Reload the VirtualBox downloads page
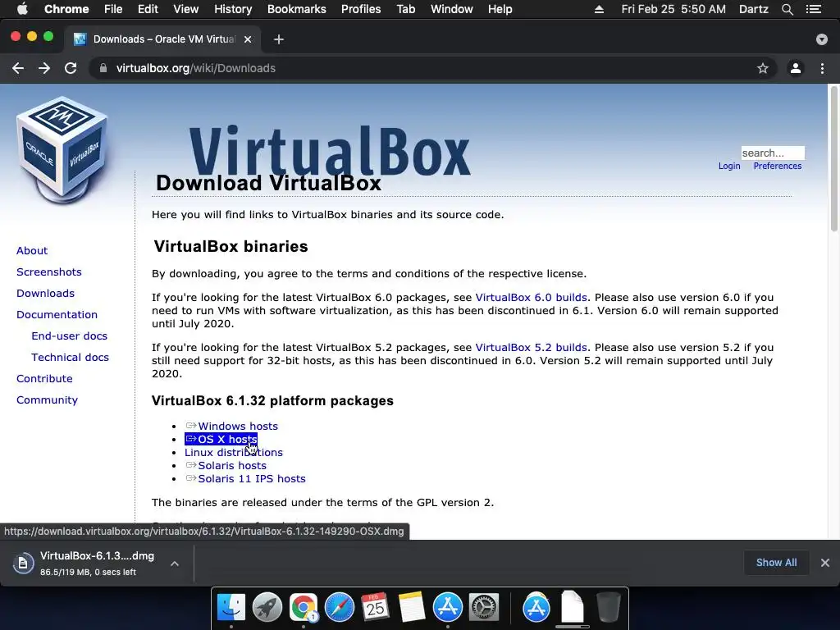The width and height of the screenshot is (840, 630). point(71,68)
